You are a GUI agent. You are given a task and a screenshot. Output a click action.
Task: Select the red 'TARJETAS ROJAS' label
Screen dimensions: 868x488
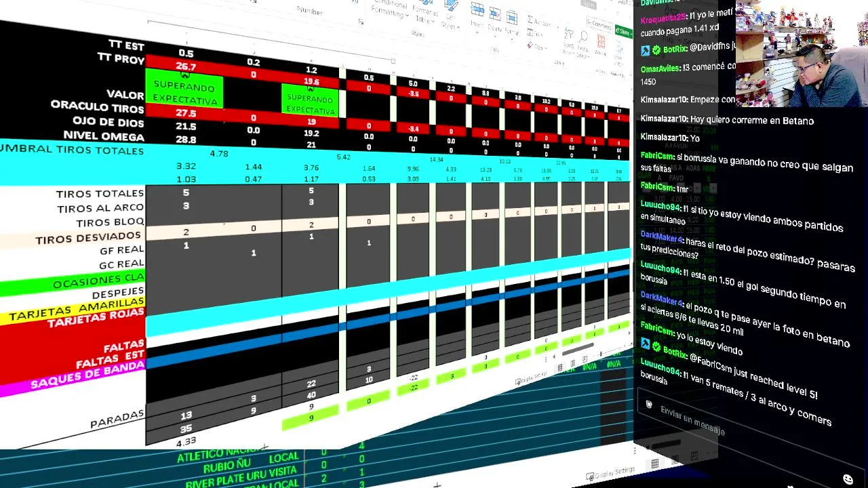(x=96, y=318)
